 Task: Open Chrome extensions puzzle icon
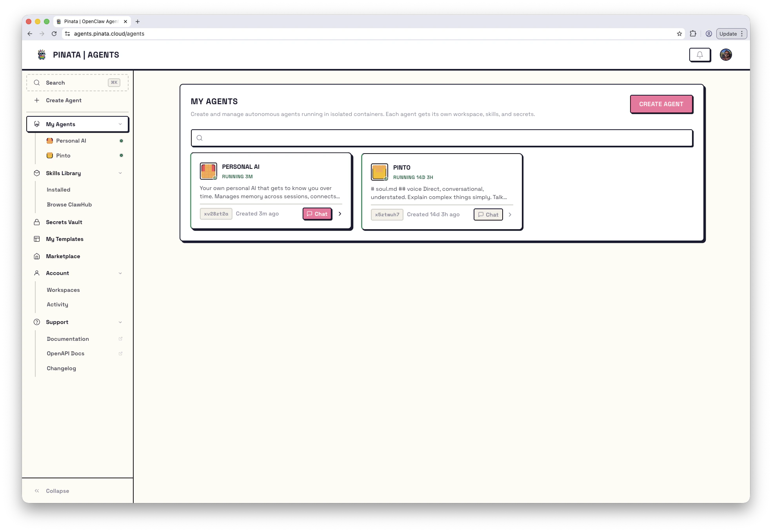coord(693,34)
